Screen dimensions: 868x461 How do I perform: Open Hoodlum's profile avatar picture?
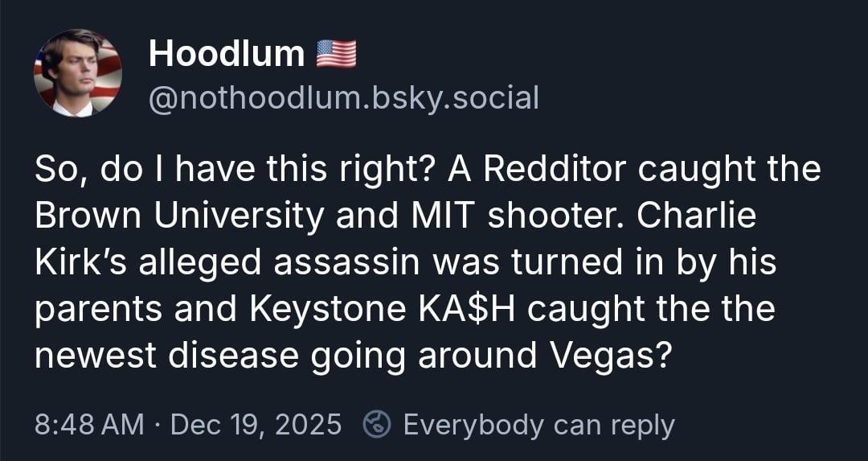(x=77, y=73)
